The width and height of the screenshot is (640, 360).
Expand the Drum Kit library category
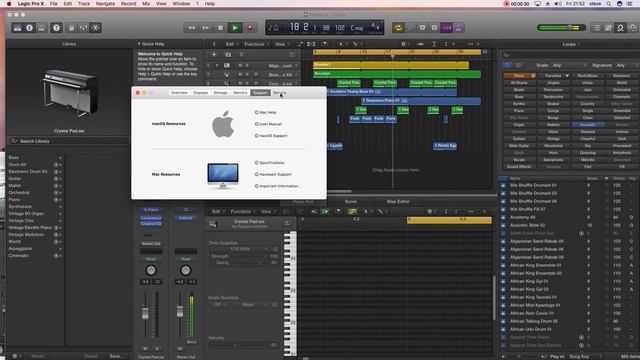(35, 164)
